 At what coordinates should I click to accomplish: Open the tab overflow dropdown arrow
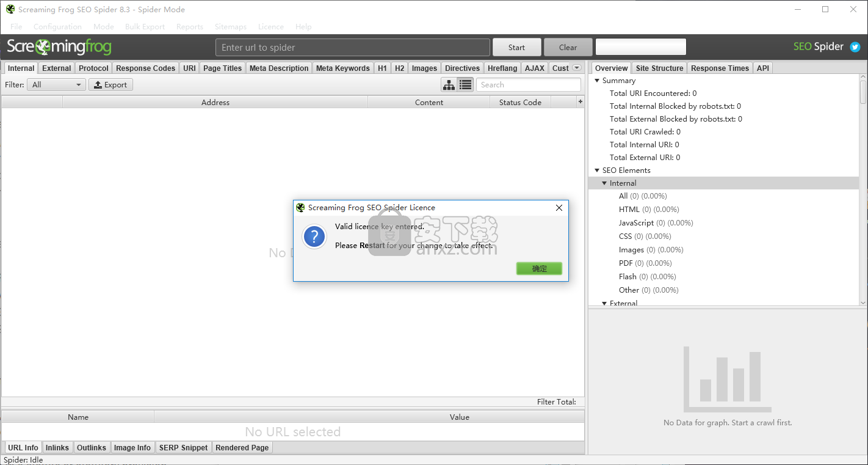pyautogui.click(x=577, y=68)
